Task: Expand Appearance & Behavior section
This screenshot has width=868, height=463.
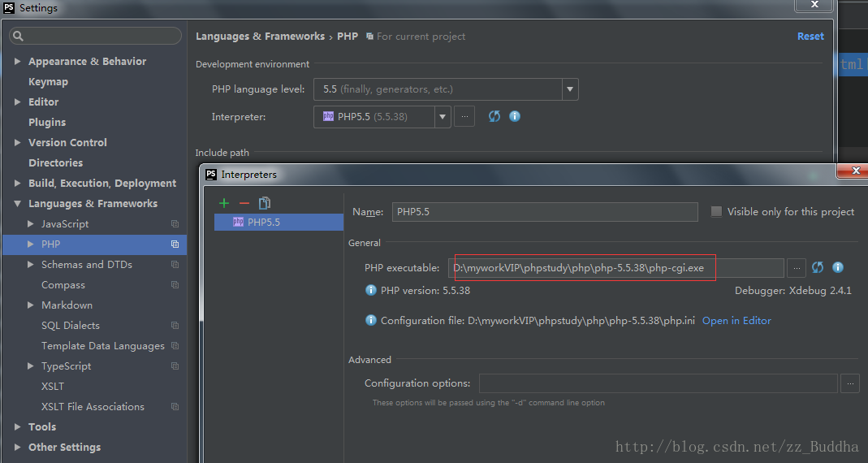Action: [17, 62]
